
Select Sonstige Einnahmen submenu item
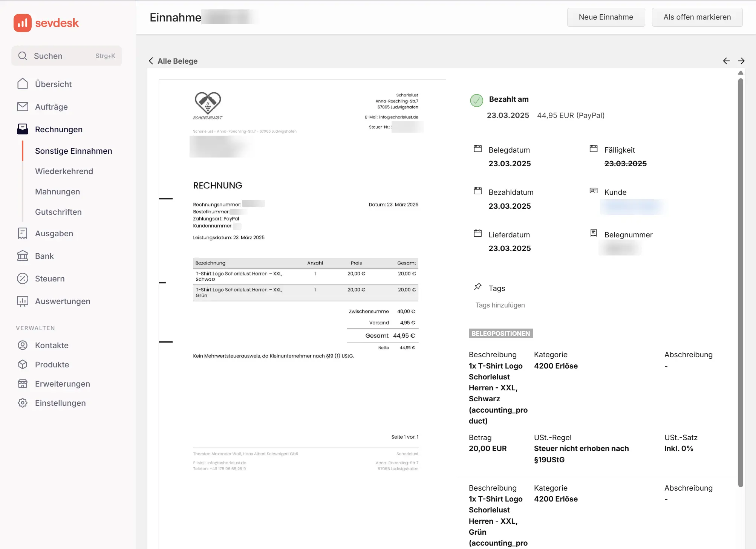[73, 151]
